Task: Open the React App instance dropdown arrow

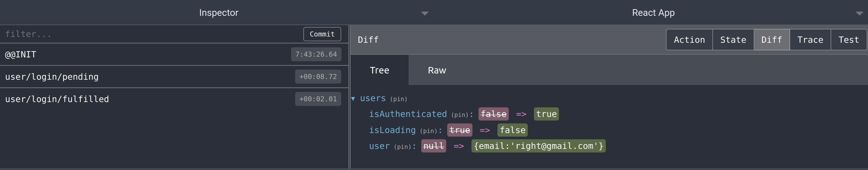Action: click(x=859, y=13)
